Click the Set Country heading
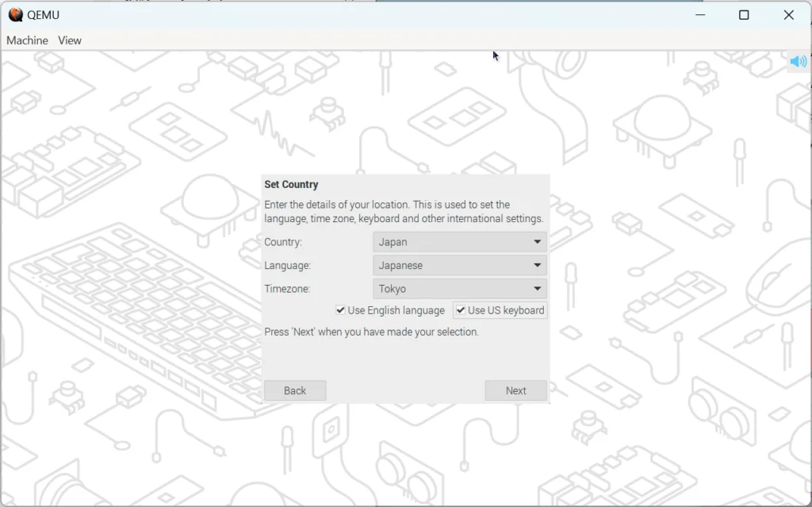812x507 pixels. (x=291, y=185)
